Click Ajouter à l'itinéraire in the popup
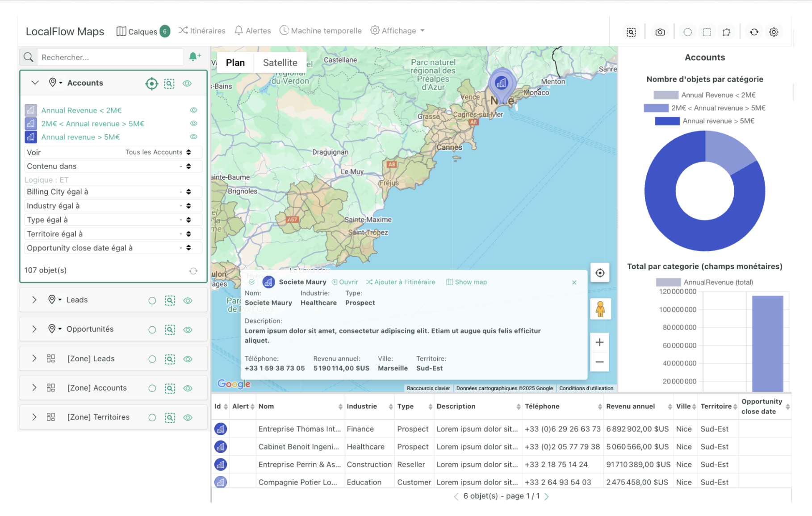The height and width of the screenshot is (516, 812). pos(401,282)
